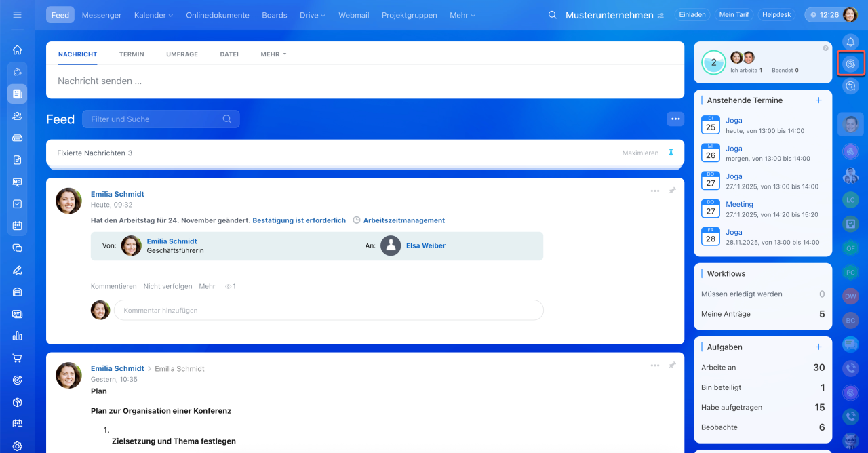Screen dimensions: 868x453
Task: Open the green checkbox chat icon in the right bar
Action: [850, 223]
